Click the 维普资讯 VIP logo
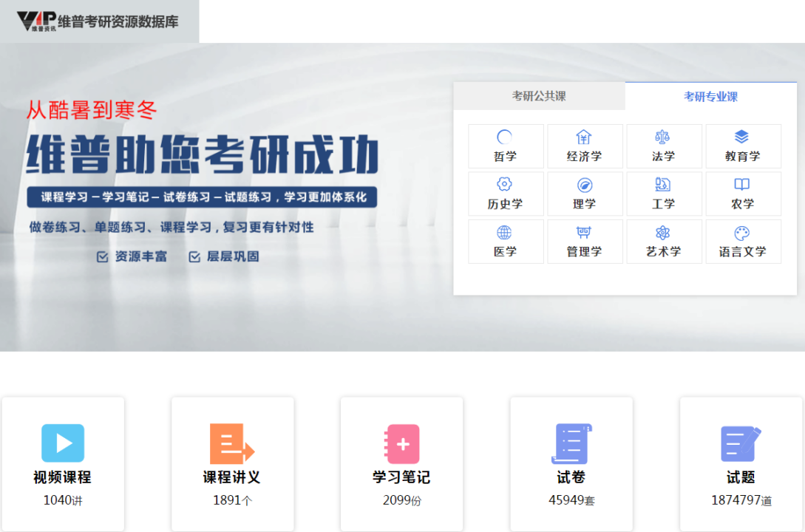The height and width of the screenshot is (532, 805). [36, 21]
